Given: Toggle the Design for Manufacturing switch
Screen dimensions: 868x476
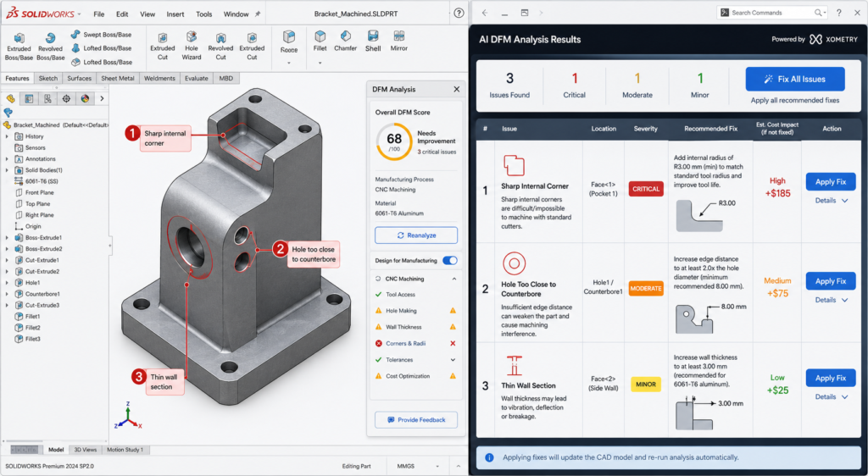Looking at the screenshot, I should point(450,260).
